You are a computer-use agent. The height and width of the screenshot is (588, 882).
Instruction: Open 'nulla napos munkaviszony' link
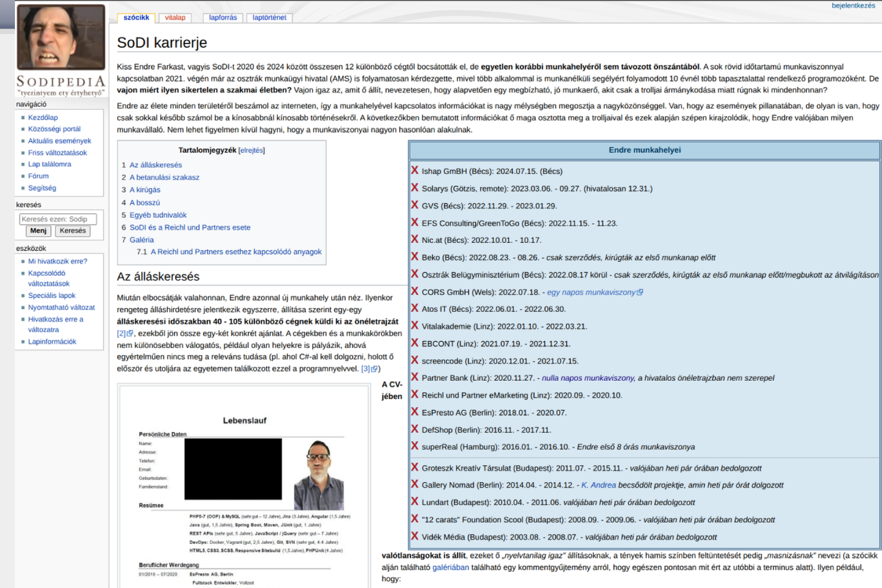(588, 378)
